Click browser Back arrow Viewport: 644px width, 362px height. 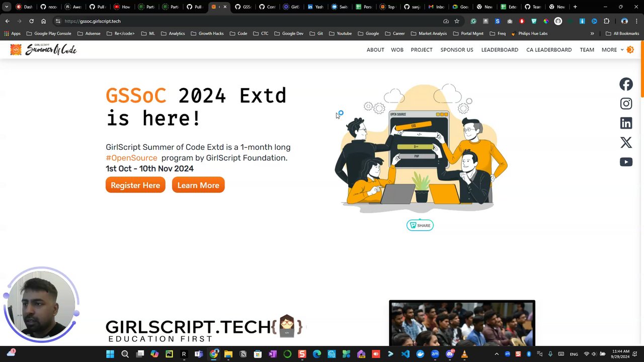click(x=7, y=21)
